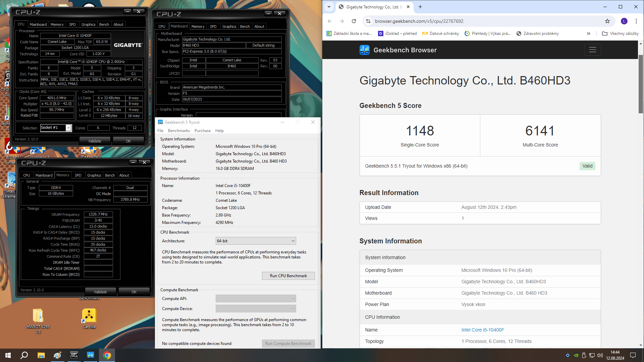This screenshot has width=644, height=362.
Task: Open the Zdravotní problémy bookmark
Action: pos(537,34)
